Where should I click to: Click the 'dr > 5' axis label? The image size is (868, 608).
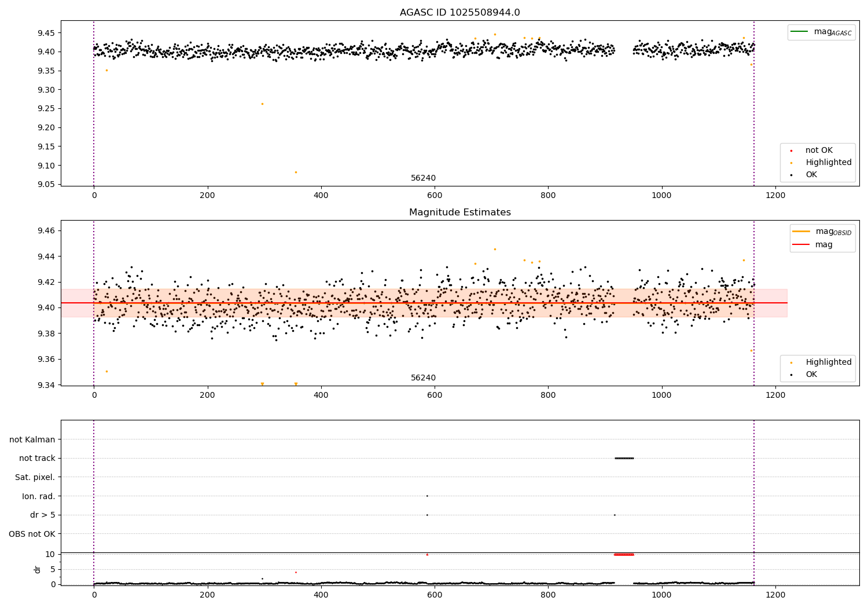(x=43, y=515)
